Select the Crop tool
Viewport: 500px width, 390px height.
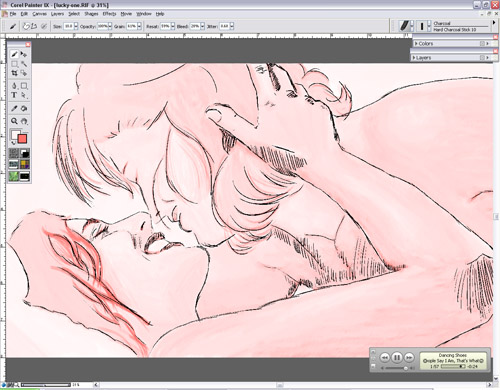14,73
